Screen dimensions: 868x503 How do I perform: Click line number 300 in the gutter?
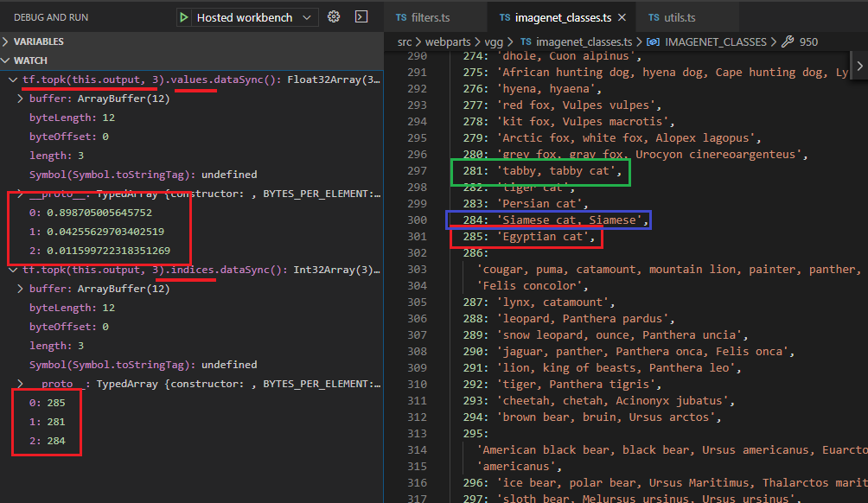418,220
